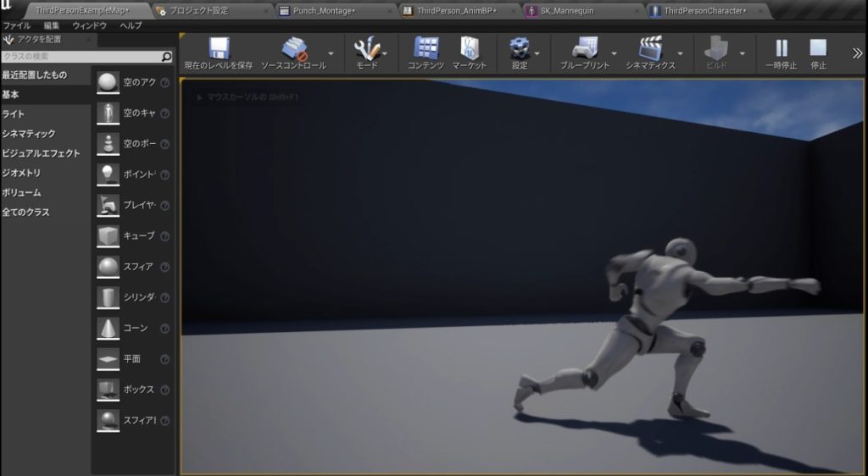The width and height of the screenshot is (868, 476).
Task: Switch to ThirdPerson_AnimBP tab
Action: click(457, 10)
